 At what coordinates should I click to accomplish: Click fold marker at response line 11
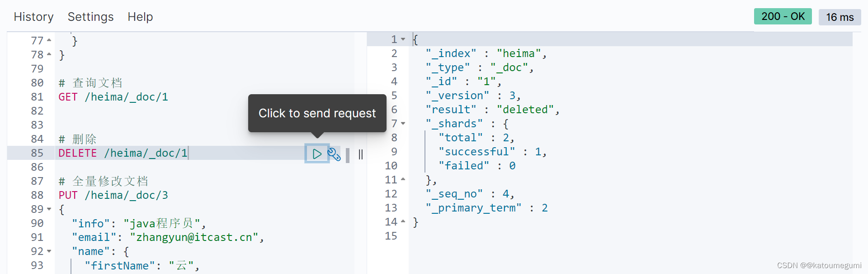[x=403, y=180]
